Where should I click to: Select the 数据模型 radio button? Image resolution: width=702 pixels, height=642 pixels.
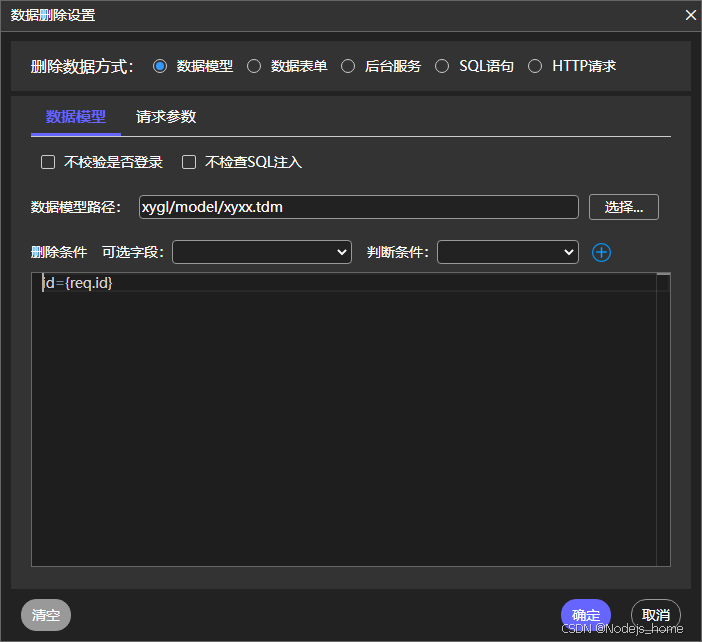tap(160, 66)
